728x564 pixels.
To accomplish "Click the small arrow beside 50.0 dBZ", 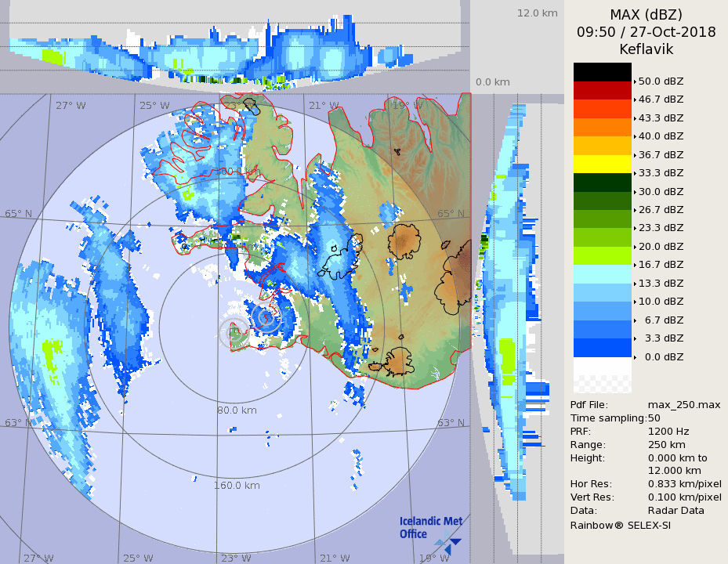I will (635, 81).
